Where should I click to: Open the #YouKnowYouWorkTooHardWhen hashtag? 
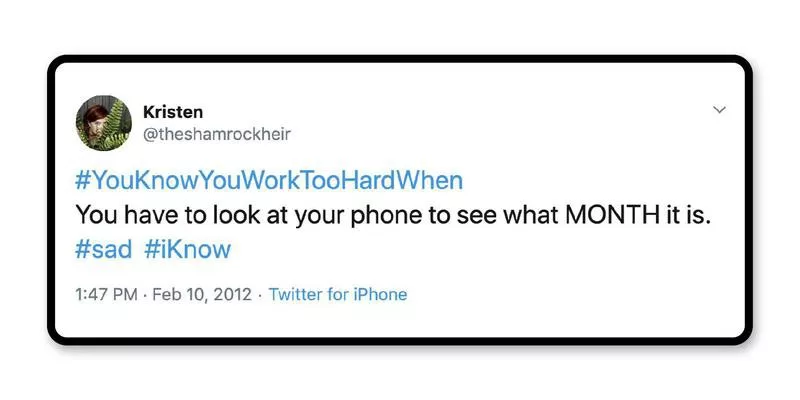pos(270,181)
